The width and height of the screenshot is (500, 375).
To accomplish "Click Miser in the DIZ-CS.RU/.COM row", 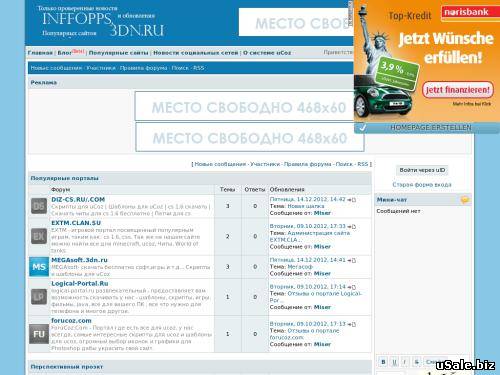I will (322, 213).
